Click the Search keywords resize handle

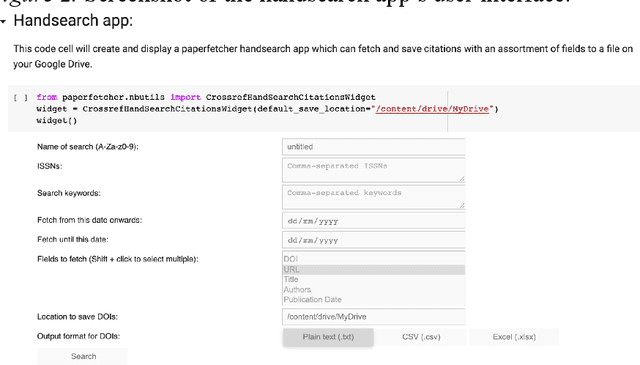click(462, 206)
